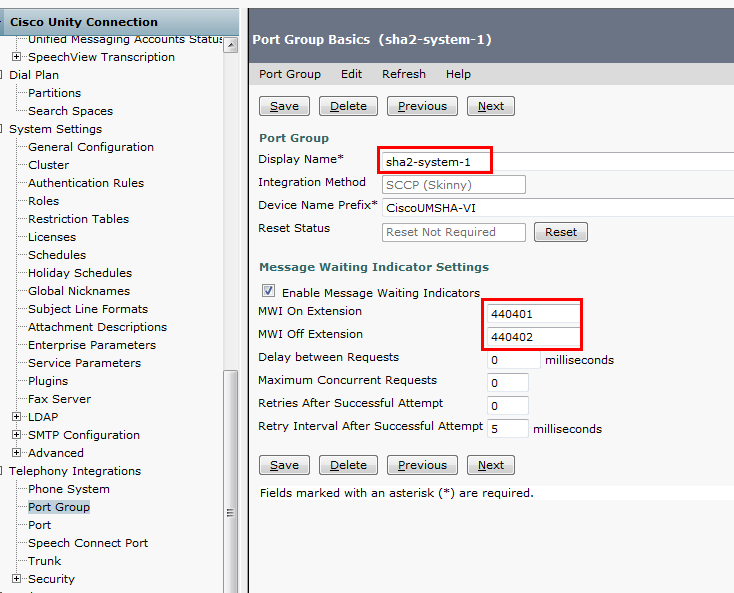Click the bottom Save button
734x593 pixels.
click(284, 465)
